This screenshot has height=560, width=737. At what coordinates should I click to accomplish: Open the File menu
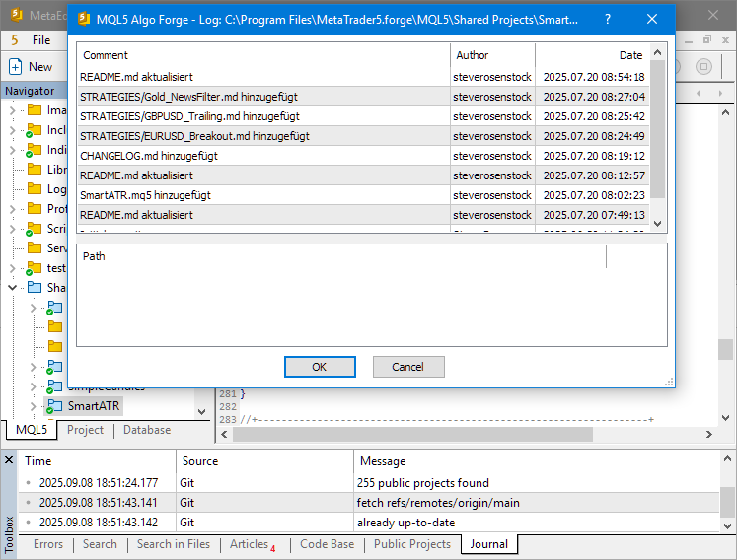(x=41, y=40)
